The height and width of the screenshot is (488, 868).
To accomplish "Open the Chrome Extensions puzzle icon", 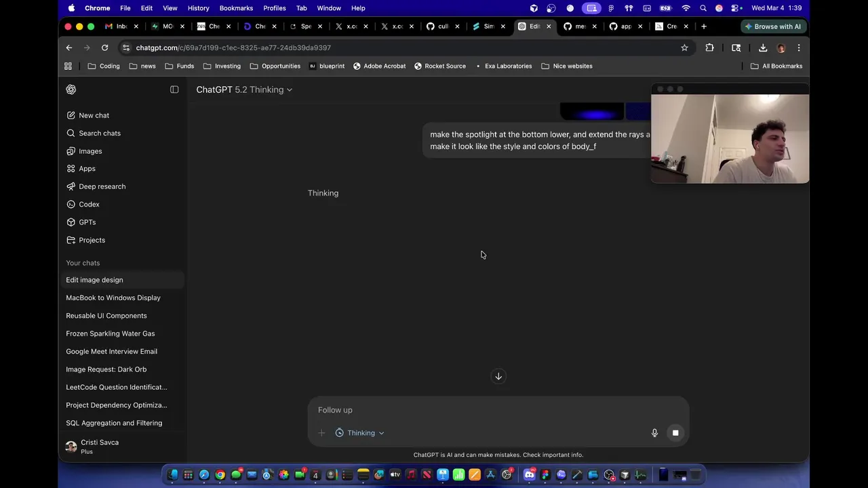I will (x=709, y=47).
